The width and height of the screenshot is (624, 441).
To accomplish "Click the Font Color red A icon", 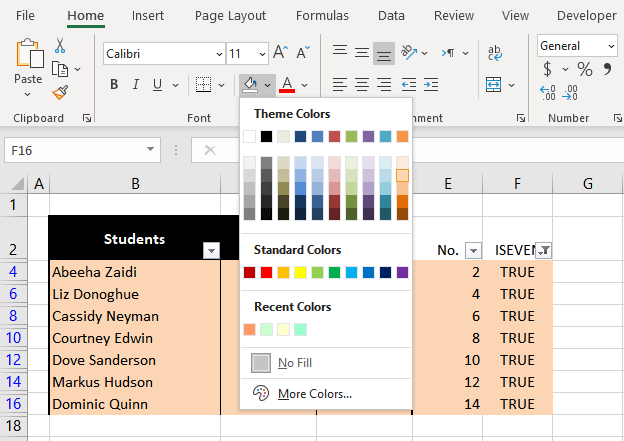I will 287,84.
